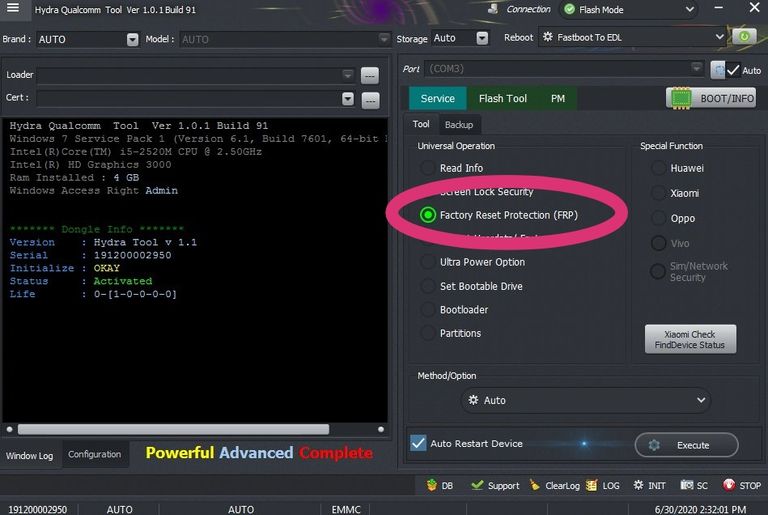Click EMMC status bar entry

point(346,509)
